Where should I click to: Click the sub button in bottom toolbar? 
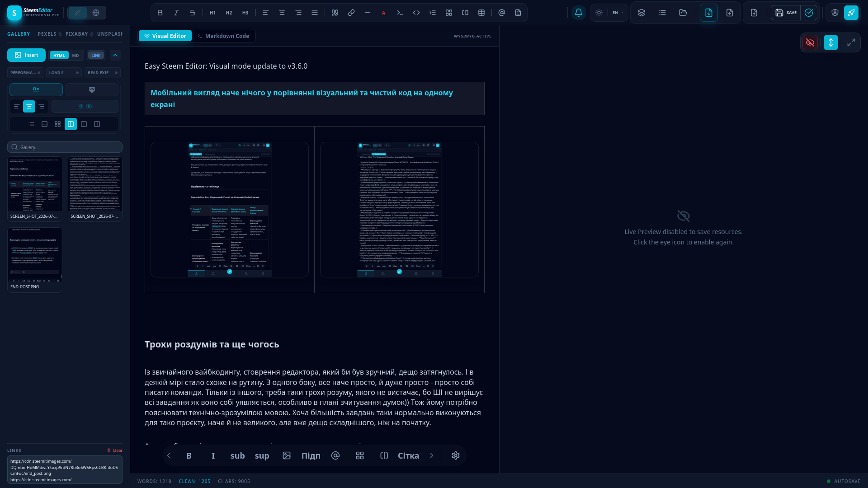[x=237, y=455]
